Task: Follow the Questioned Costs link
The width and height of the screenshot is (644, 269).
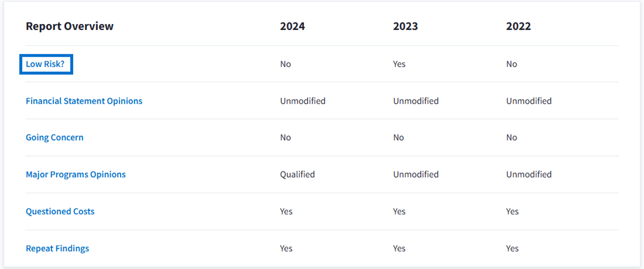Action: point(60,212)
